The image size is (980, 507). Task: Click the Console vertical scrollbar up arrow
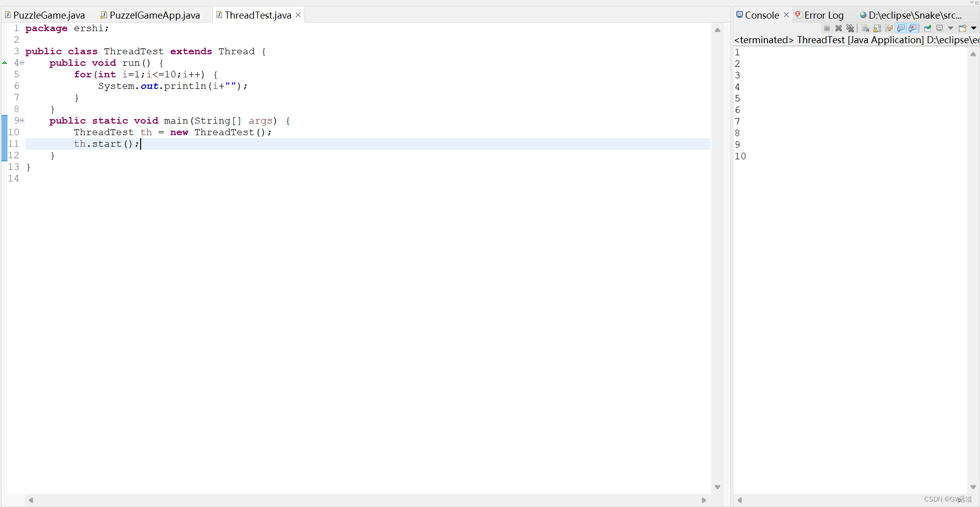(x=973, y=54)
